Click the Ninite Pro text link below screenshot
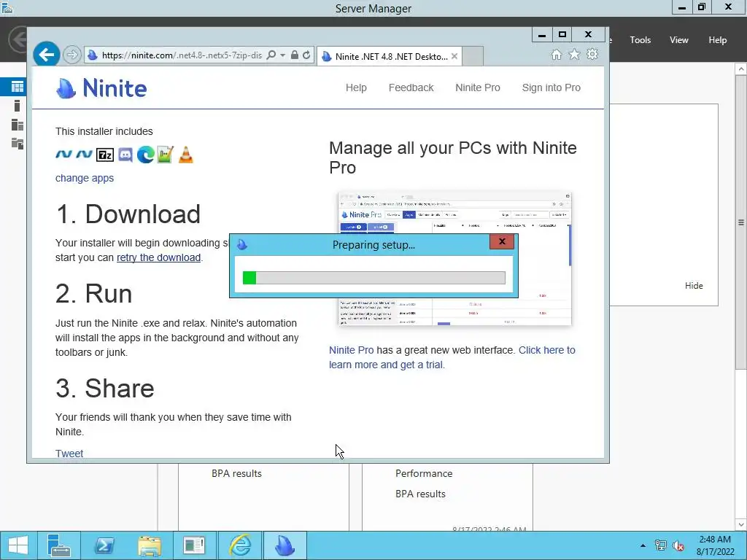Viewport: 747px width, 560px height. click(351, 350)
